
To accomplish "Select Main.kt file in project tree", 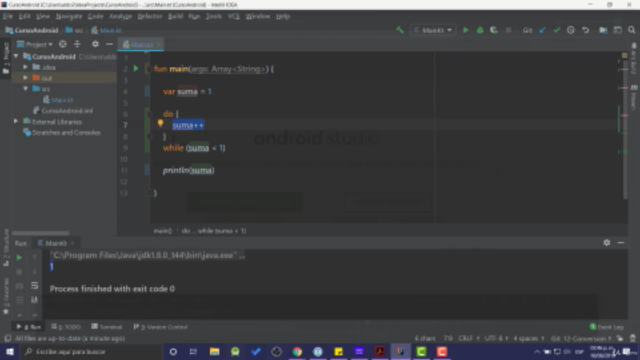I will [x=58, y=100].
